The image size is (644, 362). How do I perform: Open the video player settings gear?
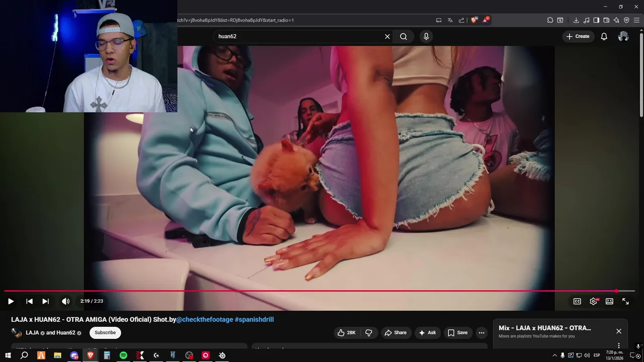pos(593,301)
